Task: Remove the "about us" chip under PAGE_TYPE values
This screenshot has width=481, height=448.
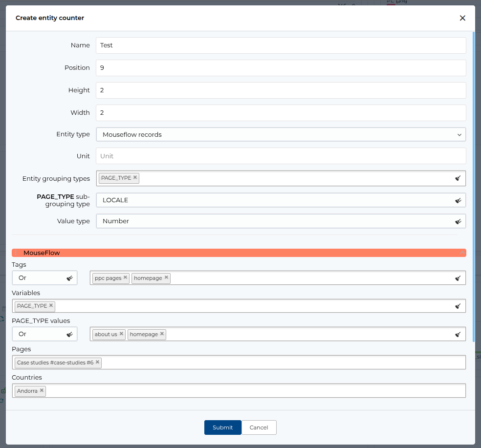Action: click(x=121, y=334)
